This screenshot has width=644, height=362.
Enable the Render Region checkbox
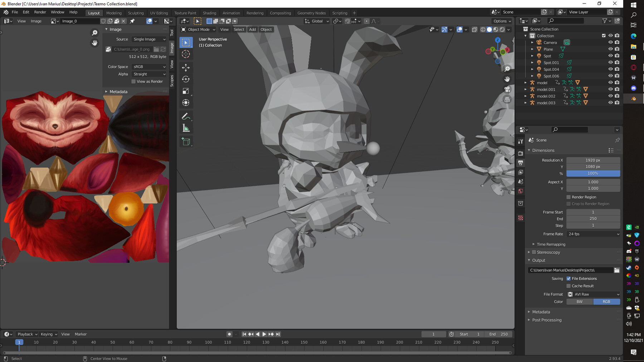coord(569,197)
